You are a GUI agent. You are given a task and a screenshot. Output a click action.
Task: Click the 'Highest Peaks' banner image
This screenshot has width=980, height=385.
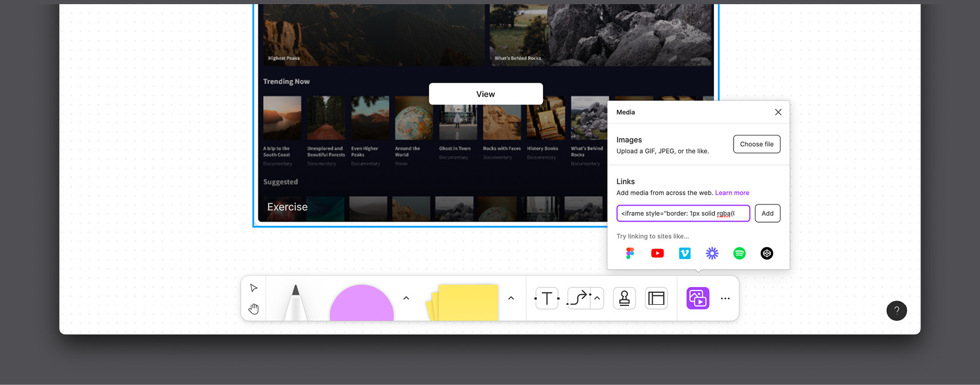pos(374,35)
